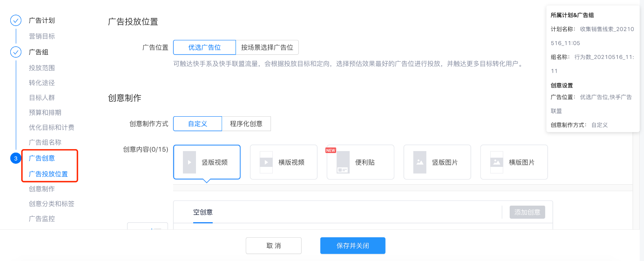The width and height of the screenshot is (644, 261).
Task: Click the 横版图片 image icon
Action: click(497, 162)
